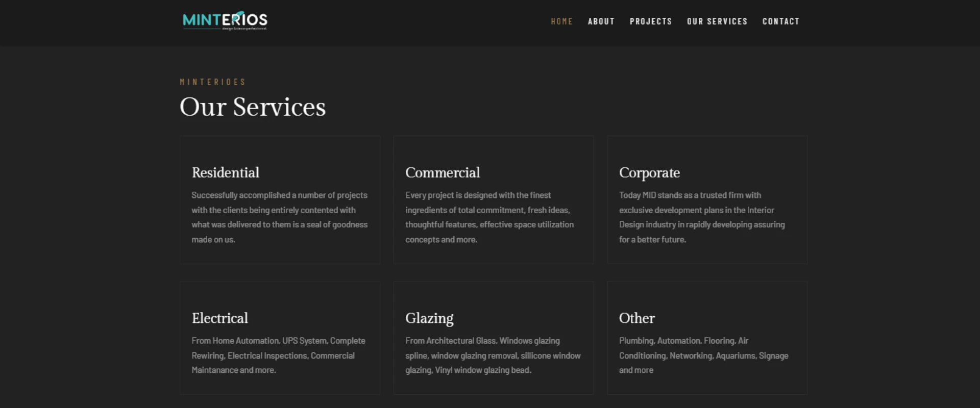Click the Corporate card's description text
The height and width of the screenshot is (408, 980).
click(x=702, y=217)
